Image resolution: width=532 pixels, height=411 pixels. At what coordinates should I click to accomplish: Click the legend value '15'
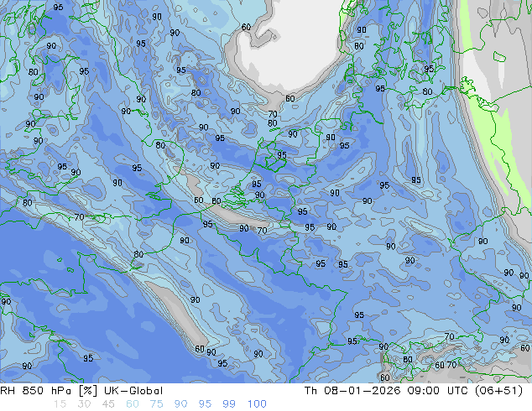point(60,404)
